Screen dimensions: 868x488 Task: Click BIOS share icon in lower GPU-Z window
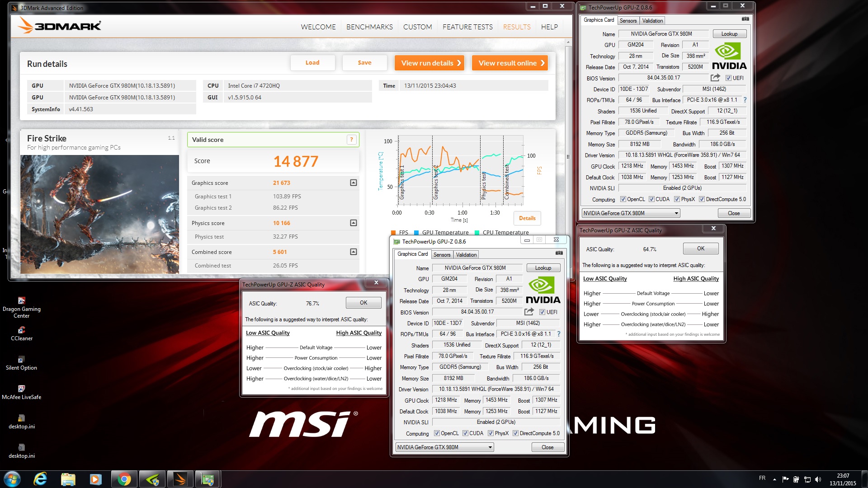pos(529,312)
